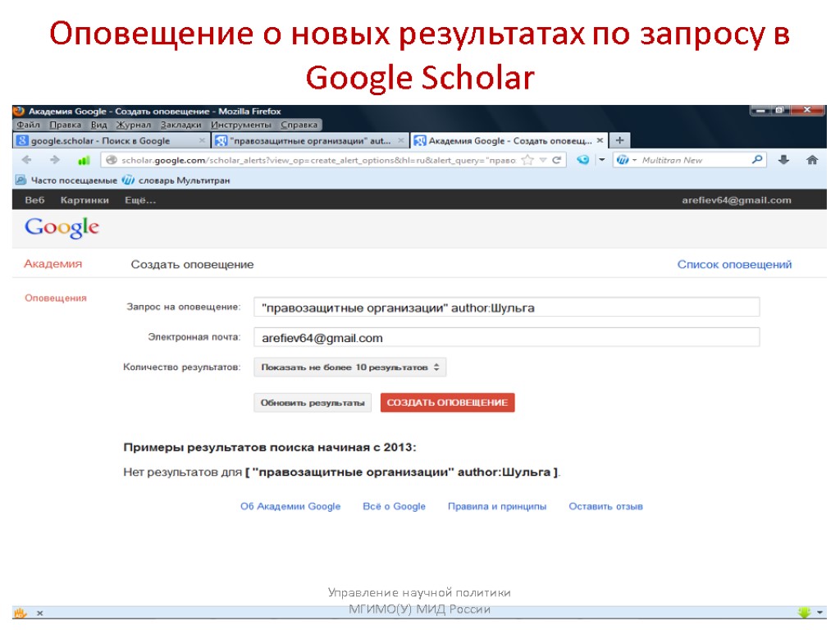The image size is (840, 630).
Task: Select Оповещения in the sidebar
Action: (x=56, y=298)
